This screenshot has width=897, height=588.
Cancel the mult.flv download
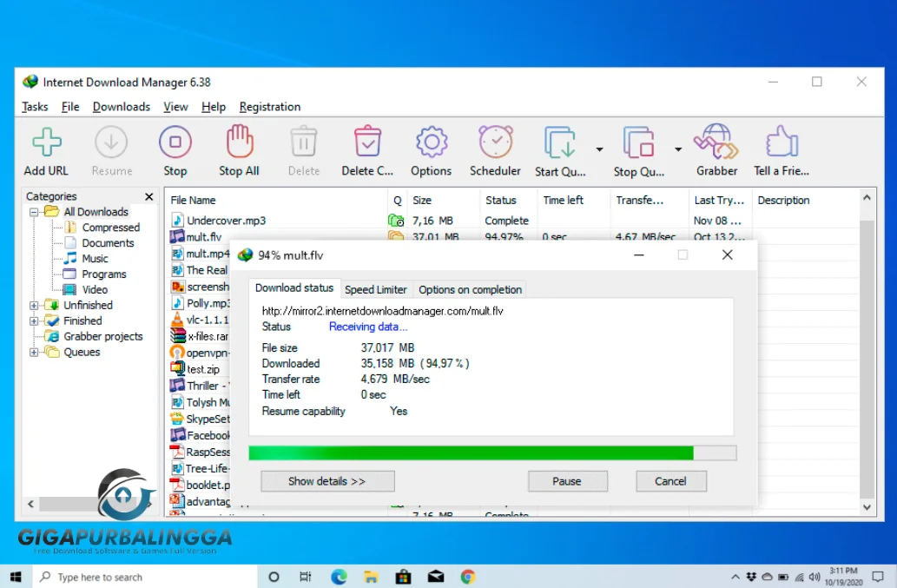pyautogui.click(x=671, y=481)
